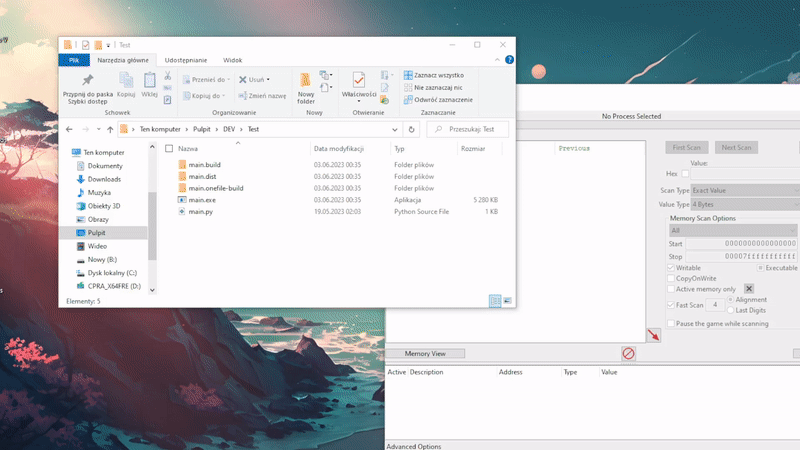The image size is (800, 450).
Task: Open the memory region 'All' dropdown
Action: point(733,231)
